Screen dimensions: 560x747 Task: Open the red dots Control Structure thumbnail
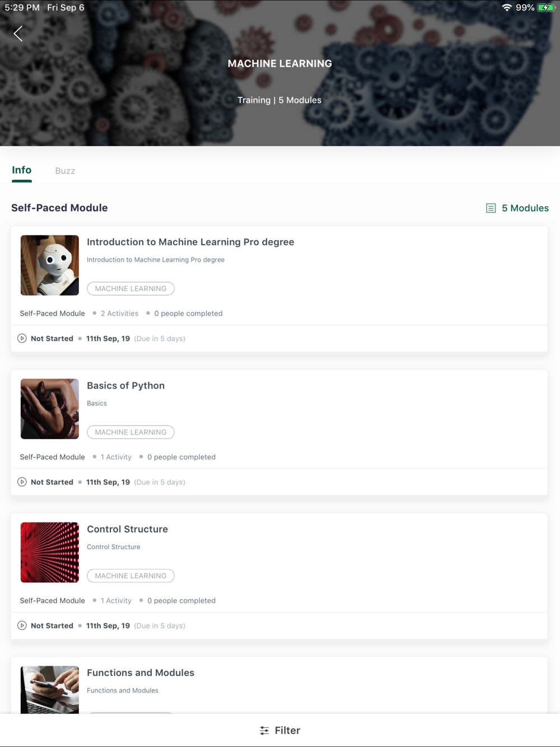(50, 552)
